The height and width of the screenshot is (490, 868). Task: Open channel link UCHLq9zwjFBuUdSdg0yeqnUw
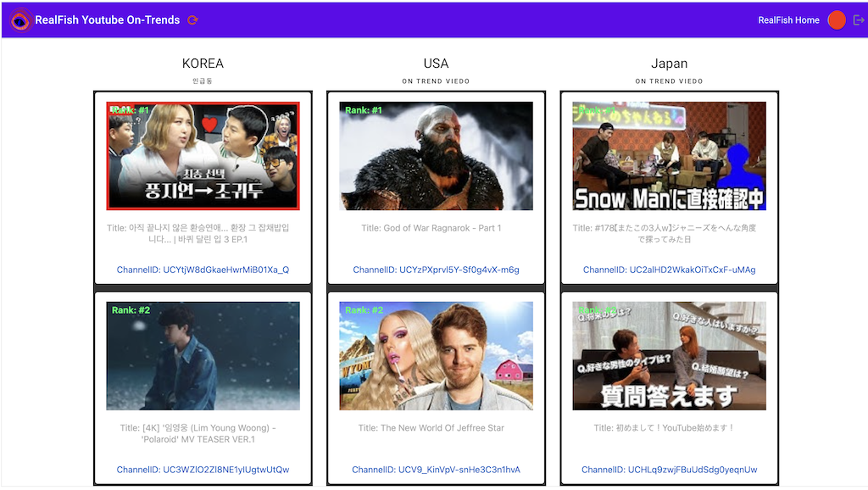[670, 470]
